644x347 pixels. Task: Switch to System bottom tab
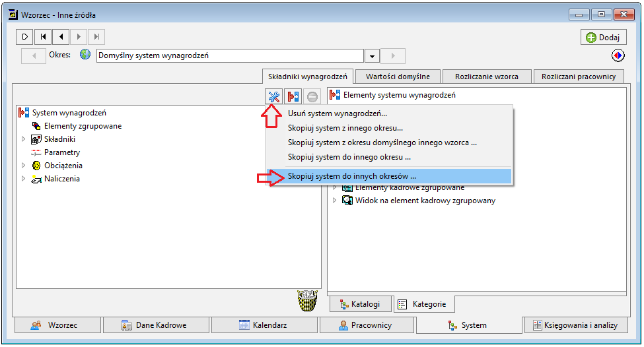tap(469, 325)
